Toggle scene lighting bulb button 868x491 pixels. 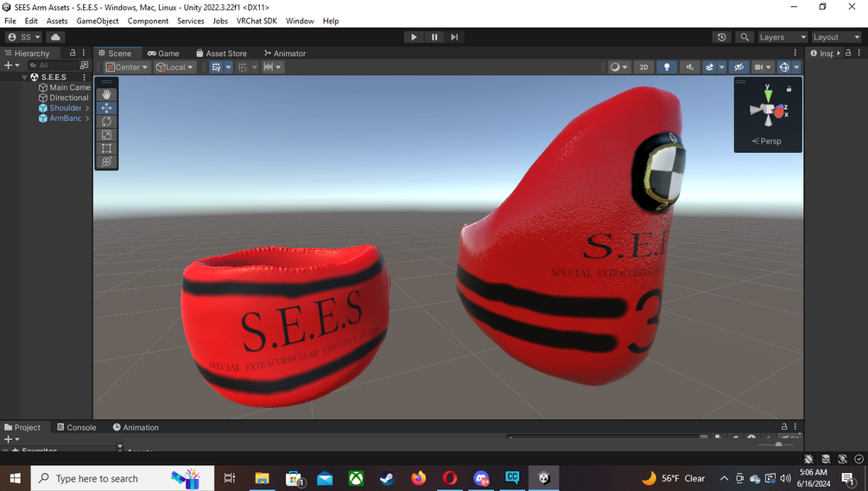(x=667, y=67)
